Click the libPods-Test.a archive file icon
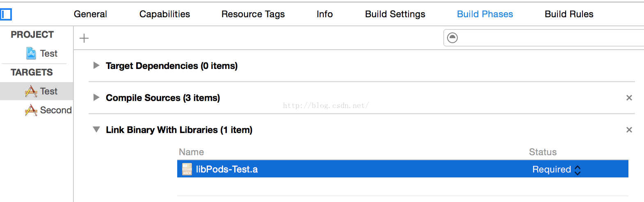The width and height of the screenshot is (644, 202). [x=187, y=169]
